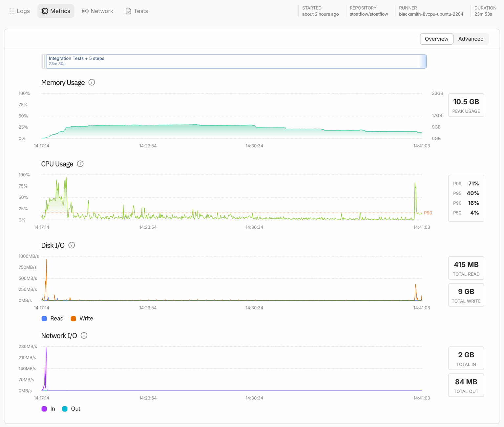The image size is (504, 427).
Task: Select the Integration Tests timeline step
Action: coord(236,61)
